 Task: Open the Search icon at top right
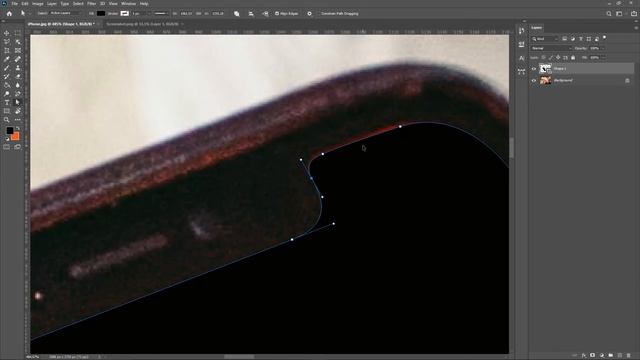point(609,13)
